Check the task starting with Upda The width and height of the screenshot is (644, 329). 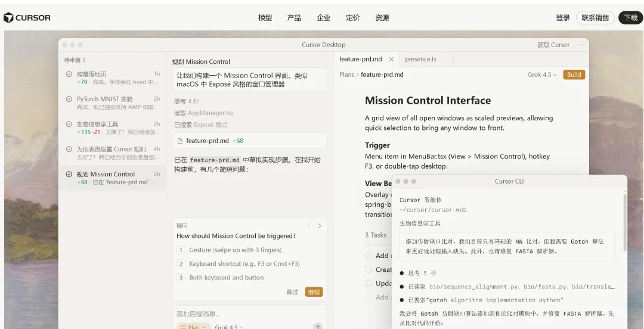pos(369,284)
